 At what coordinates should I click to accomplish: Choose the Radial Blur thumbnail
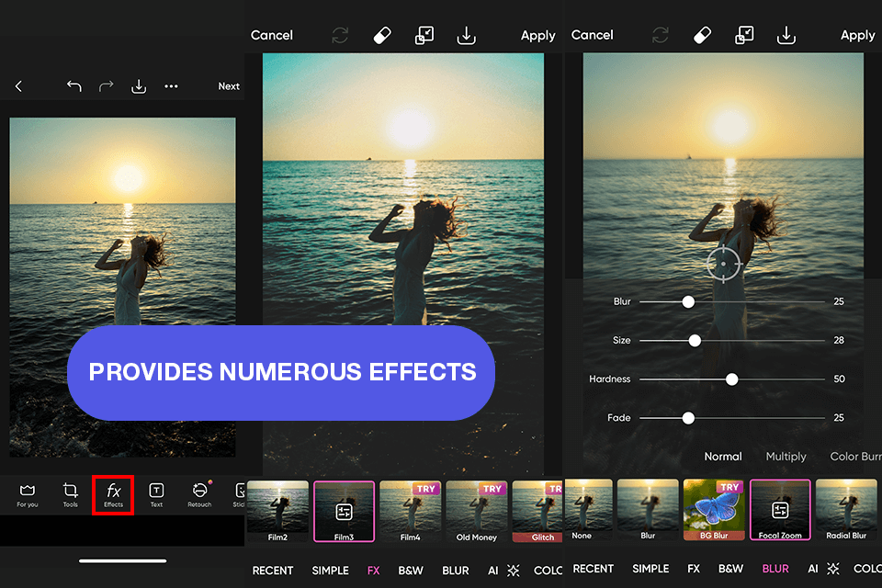pyautogui.click(x=846, y=510)
